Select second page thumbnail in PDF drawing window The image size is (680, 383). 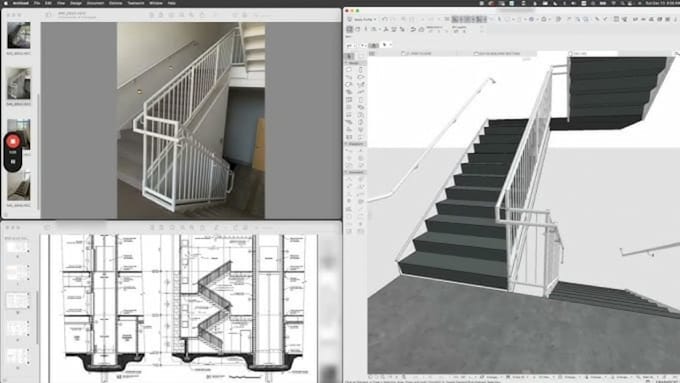pyautogui.click(x=17, y=272)
